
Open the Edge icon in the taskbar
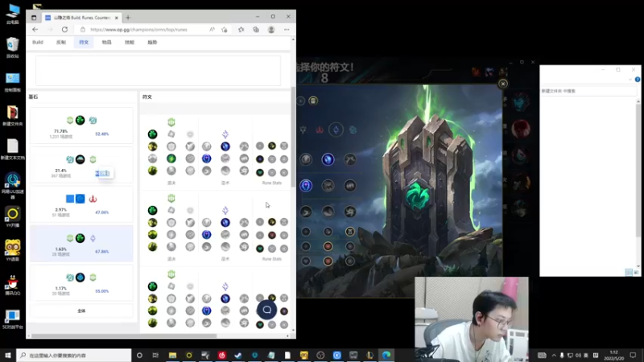[386, 355]
